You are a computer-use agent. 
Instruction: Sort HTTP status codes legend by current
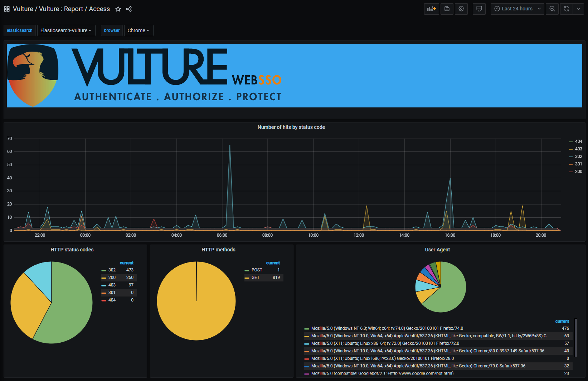tap(127, 263)
